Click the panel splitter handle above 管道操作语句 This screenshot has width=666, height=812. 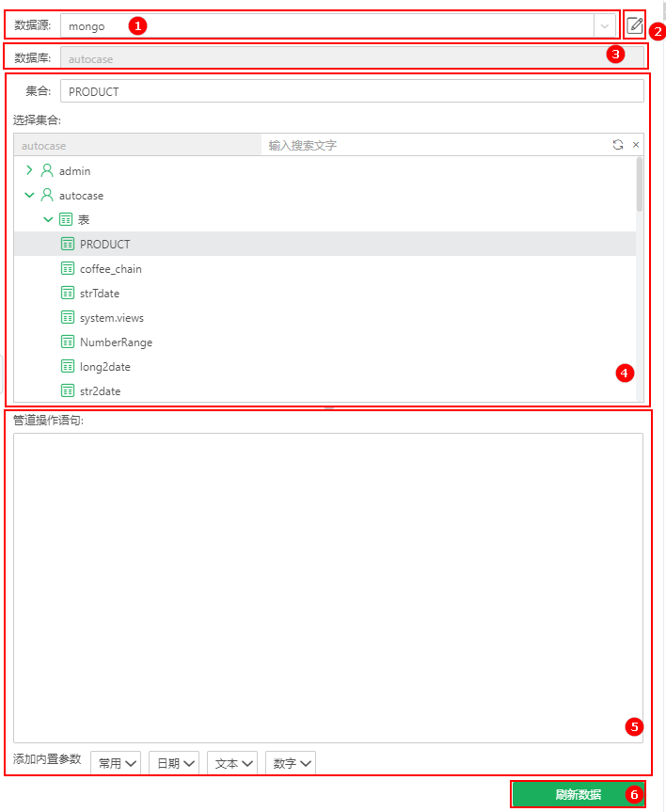(329, 408)
